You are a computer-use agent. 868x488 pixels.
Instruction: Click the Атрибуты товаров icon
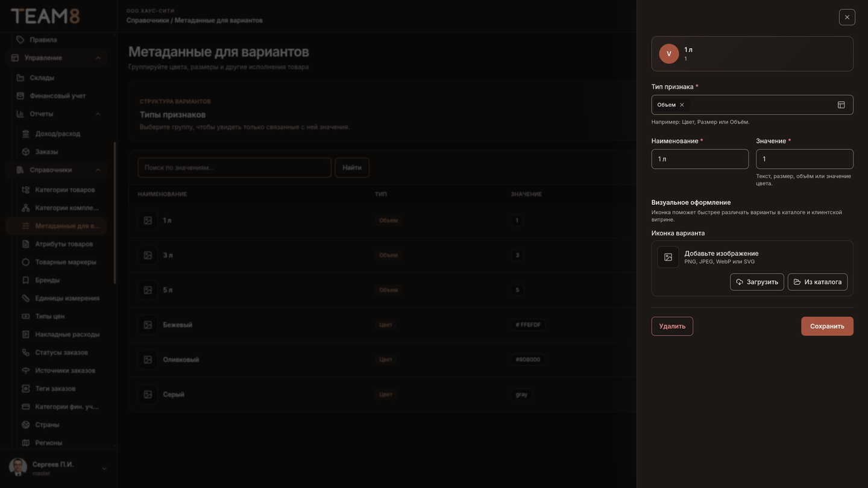[26, 244]
